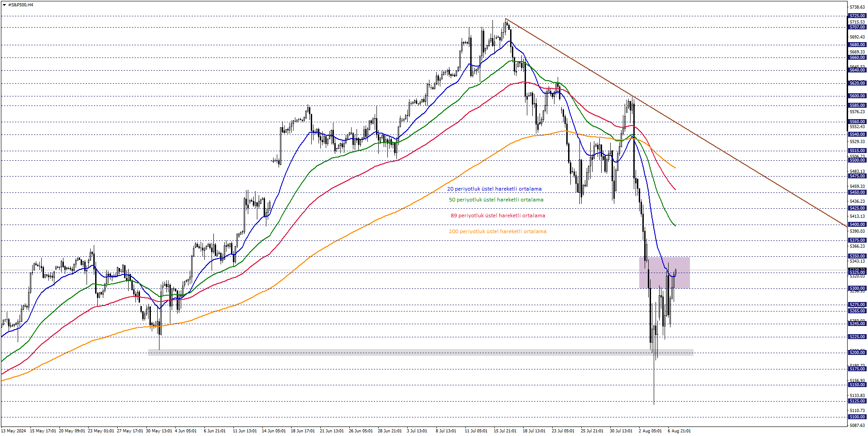Screen dimensions: 868x436
Task: Click the 5125.00 price level label
Action: tap(857, 401)
